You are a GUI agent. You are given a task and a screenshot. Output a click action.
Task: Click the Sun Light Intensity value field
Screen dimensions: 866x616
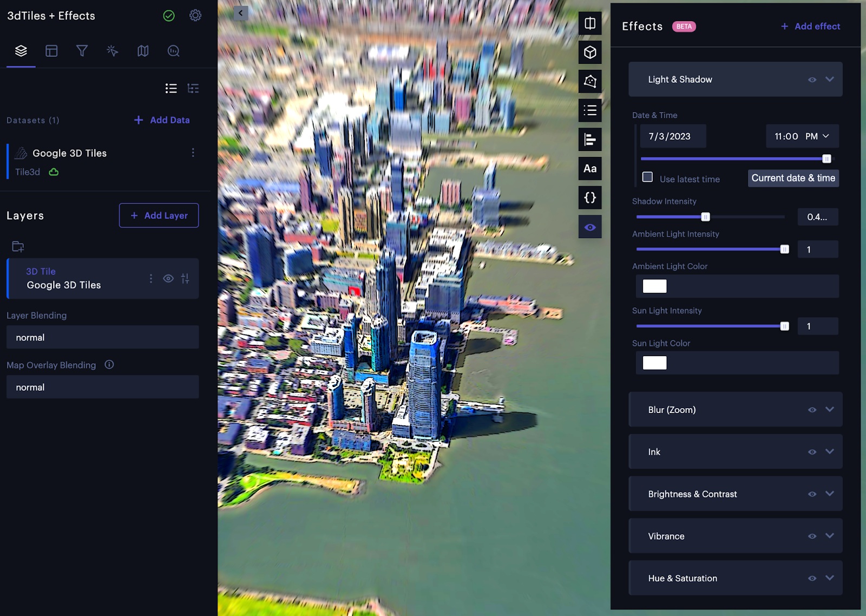818,326
